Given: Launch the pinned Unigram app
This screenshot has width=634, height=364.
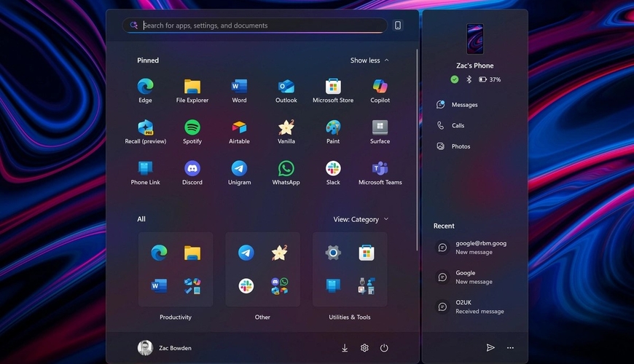Looking at the screenshot, I should (x=239, y=173).
